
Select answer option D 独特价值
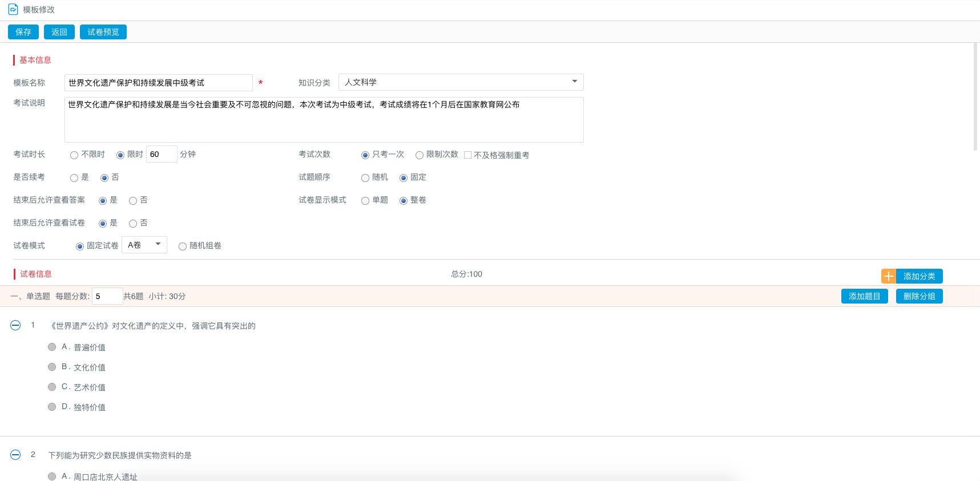click(52, 407)
